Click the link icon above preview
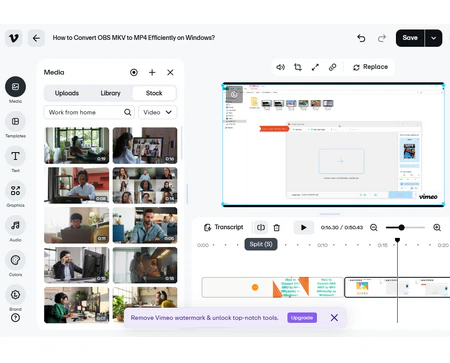Screen dimensions: 450x363 coord(332,67)
